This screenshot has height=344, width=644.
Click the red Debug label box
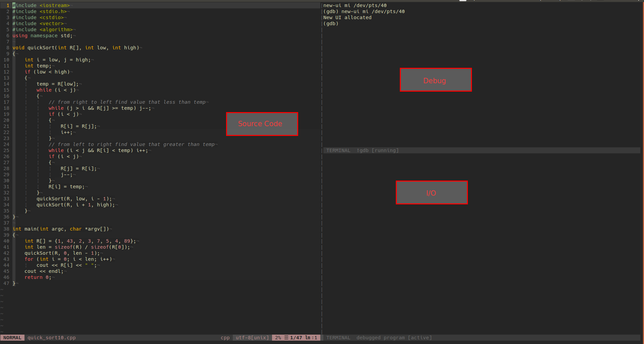click(x=435, y=80)
